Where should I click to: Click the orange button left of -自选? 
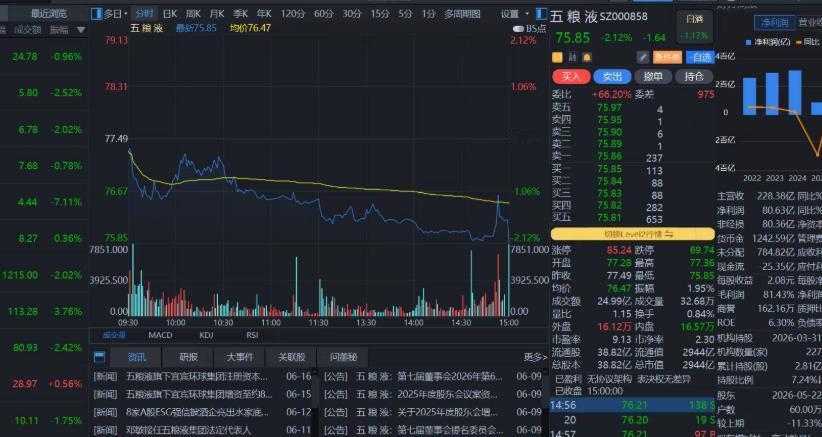(x=667, y=57)
